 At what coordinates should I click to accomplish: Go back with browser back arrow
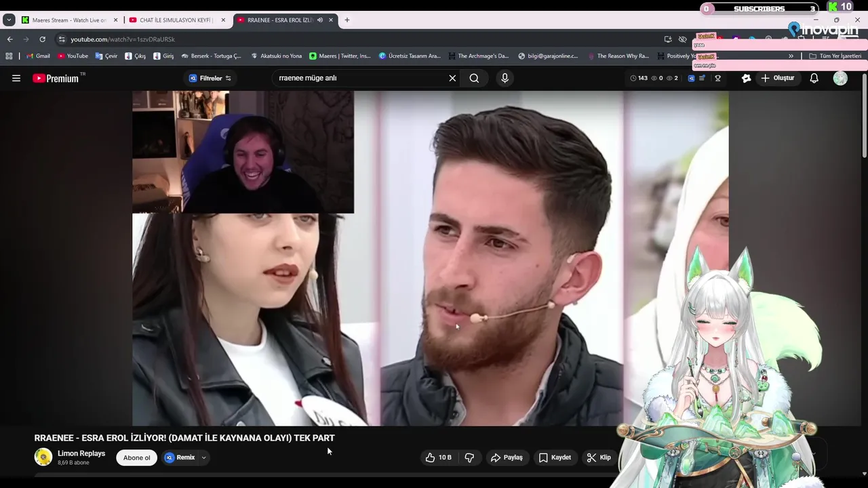click(9, 39)
